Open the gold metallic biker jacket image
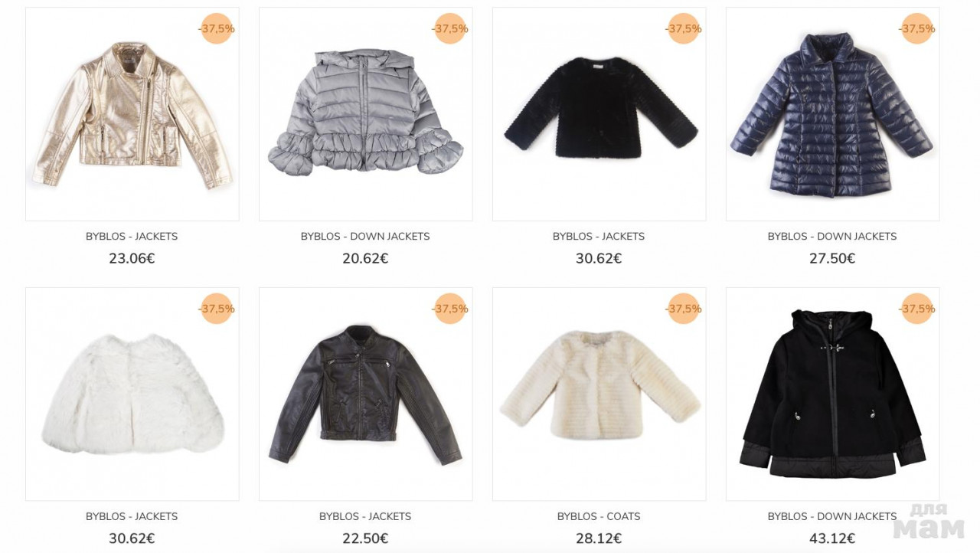Image resolution: width=980 pixels, height=553 pixels. coord(132,114)
